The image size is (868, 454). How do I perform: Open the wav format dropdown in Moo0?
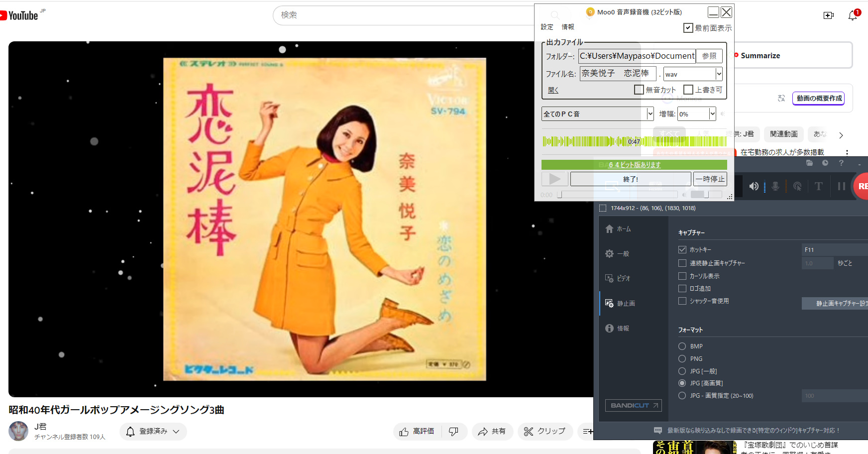click(x=693, y=74)
